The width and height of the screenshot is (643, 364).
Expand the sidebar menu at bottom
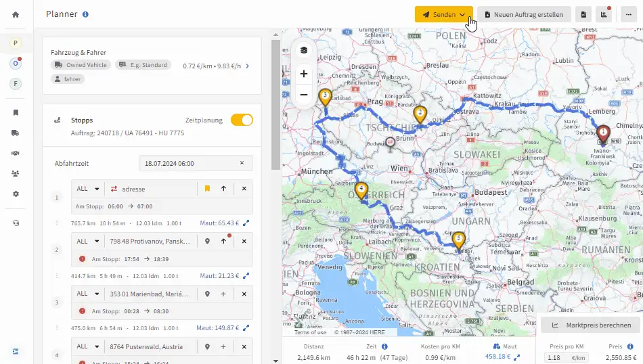(16, 351)
